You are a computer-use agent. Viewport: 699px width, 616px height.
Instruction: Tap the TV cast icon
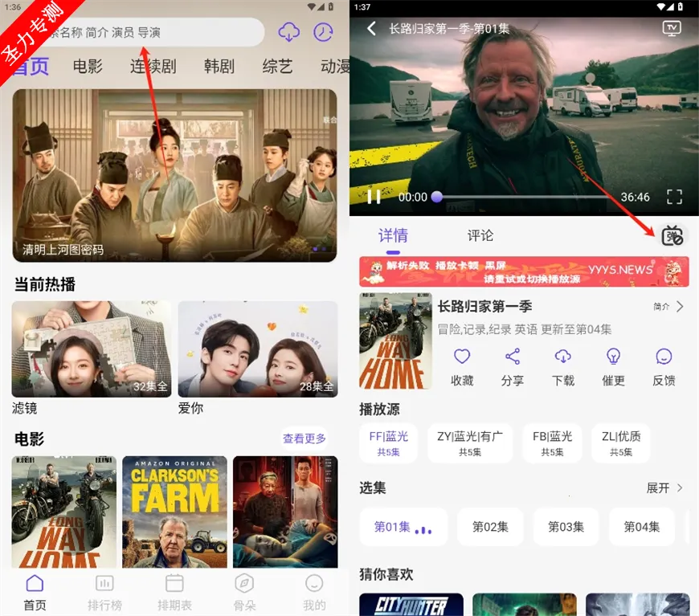click(672, 28)
